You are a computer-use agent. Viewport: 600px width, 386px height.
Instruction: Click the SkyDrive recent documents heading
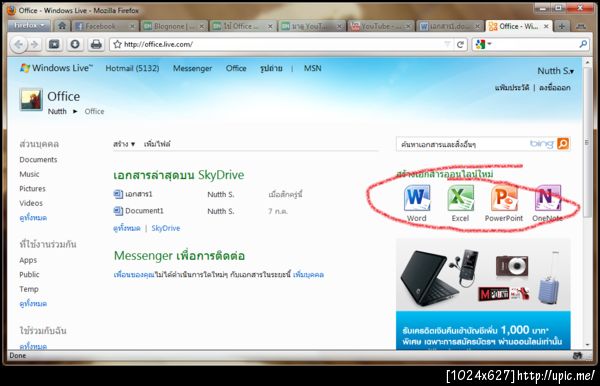179,175
